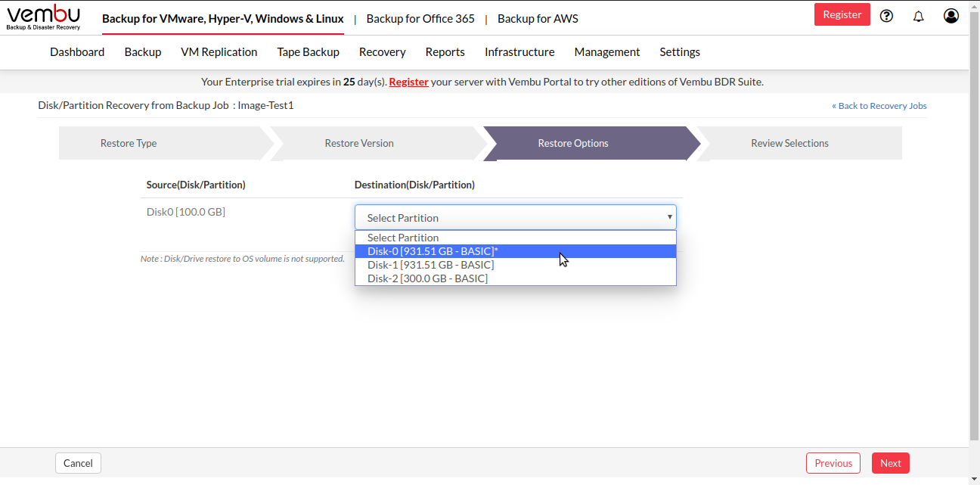Click the OS volume restore note text
Image resolution: width=980 pixels, height=485 pixels.
243,259
